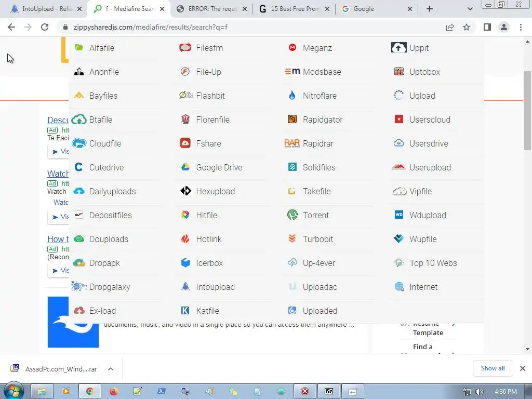Reload the current page
532x399 pixels.
pyautogui.click(x=45, y=27)
